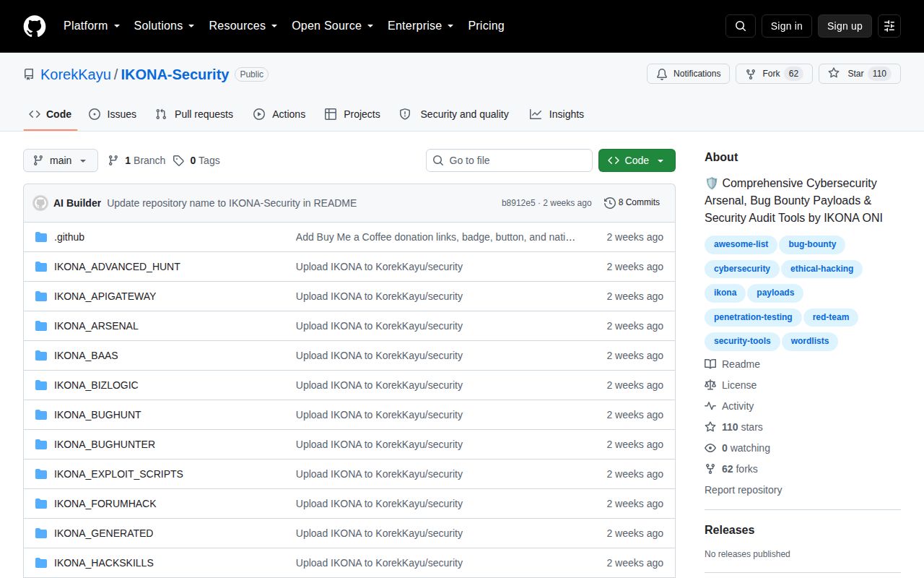Click the scales icon next to License

pos(710,385)
